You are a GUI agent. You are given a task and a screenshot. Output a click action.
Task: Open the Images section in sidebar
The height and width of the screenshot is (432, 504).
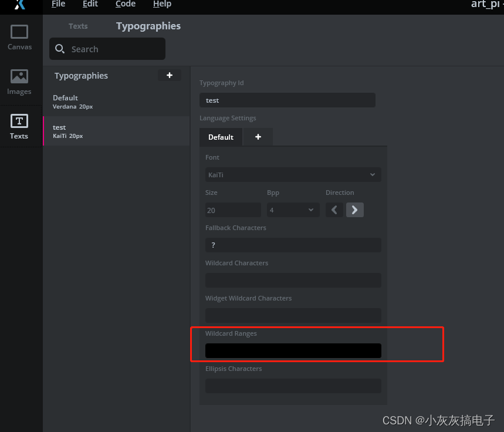[x=19, y=82]
